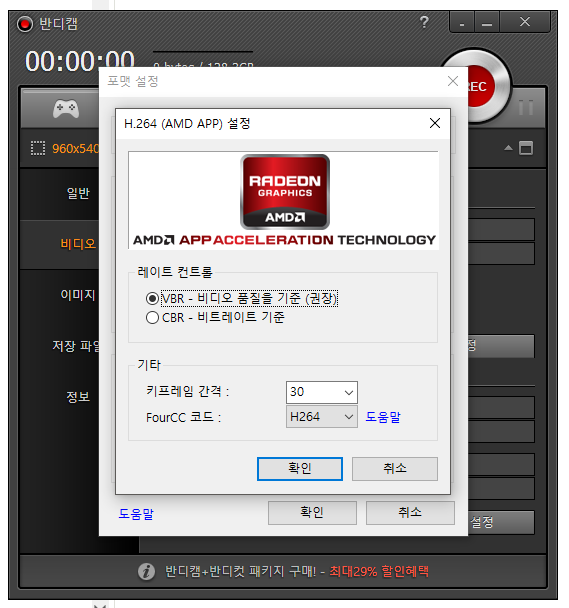Click the rectangle selection area icon
This screenshot has width=569, height=608.
[x=38, y=148]
